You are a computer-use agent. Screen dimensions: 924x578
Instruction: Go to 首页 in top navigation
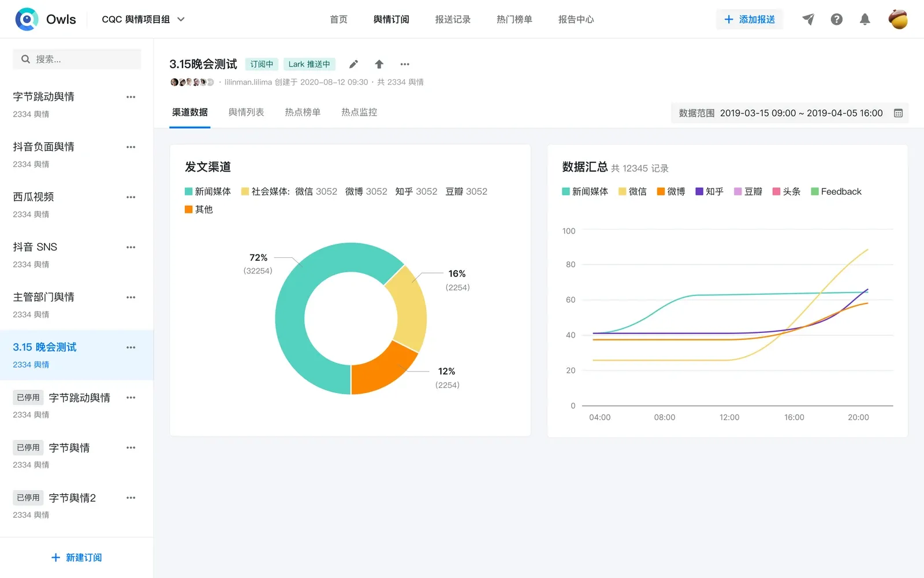[338, 19]
